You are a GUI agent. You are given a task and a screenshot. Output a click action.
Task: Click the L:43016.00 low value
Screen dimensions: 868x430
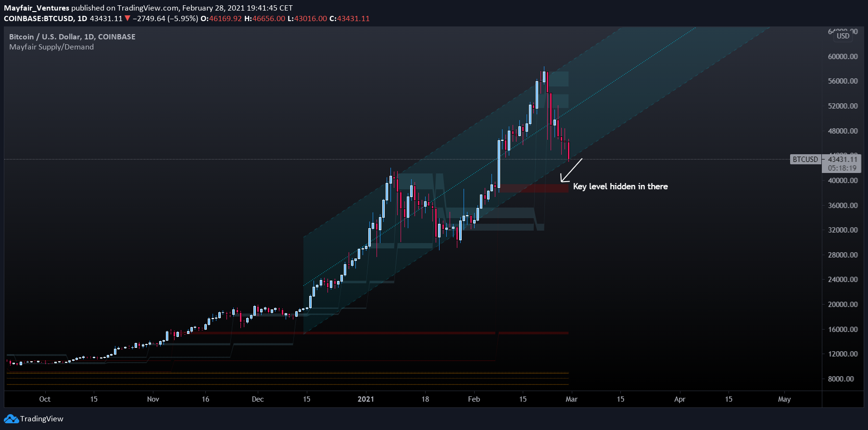(x=307, y=19)
